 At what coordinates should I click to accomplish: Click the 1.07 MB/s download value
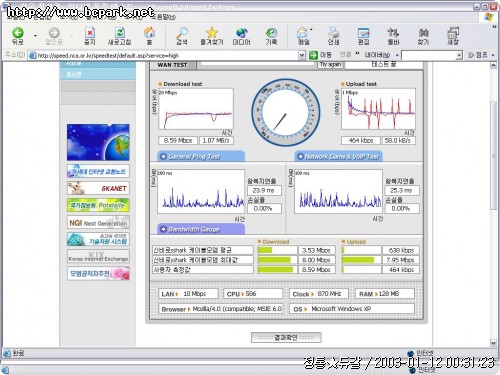(x=216, y=140)
